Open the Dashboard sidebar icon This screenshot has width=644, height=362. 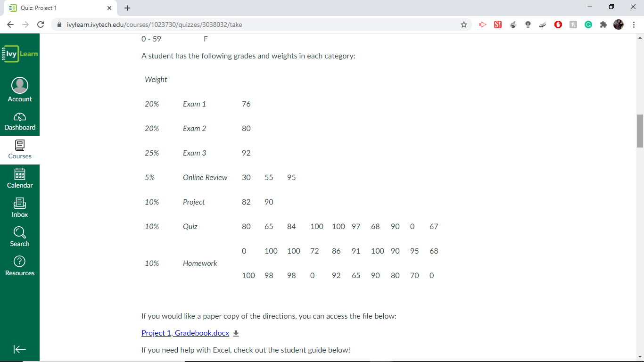pos(19,122)
